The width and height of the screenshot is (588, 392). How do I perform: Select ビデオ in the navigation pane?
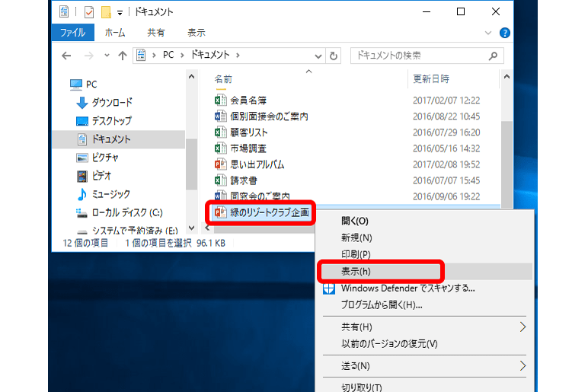point(94,176)
